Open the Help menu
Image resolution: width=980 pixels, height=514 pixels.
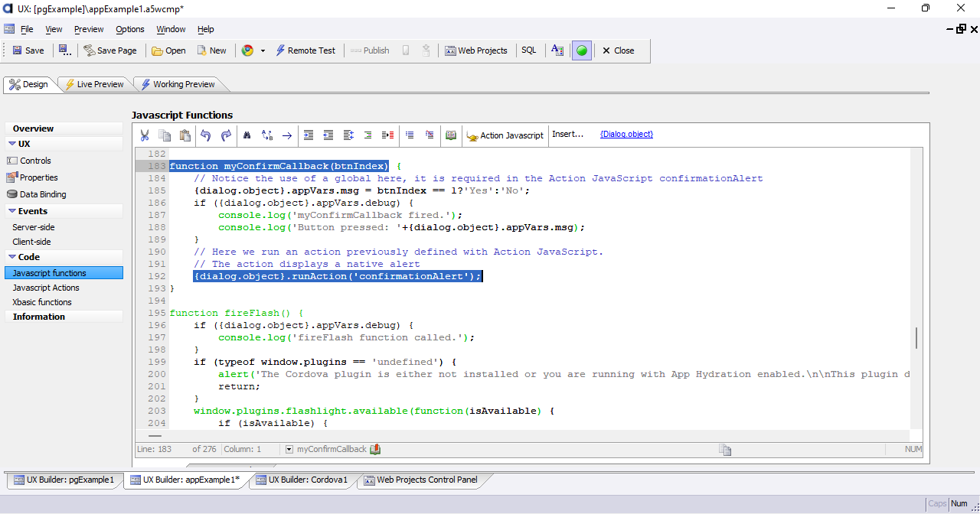tap(206, 29)
